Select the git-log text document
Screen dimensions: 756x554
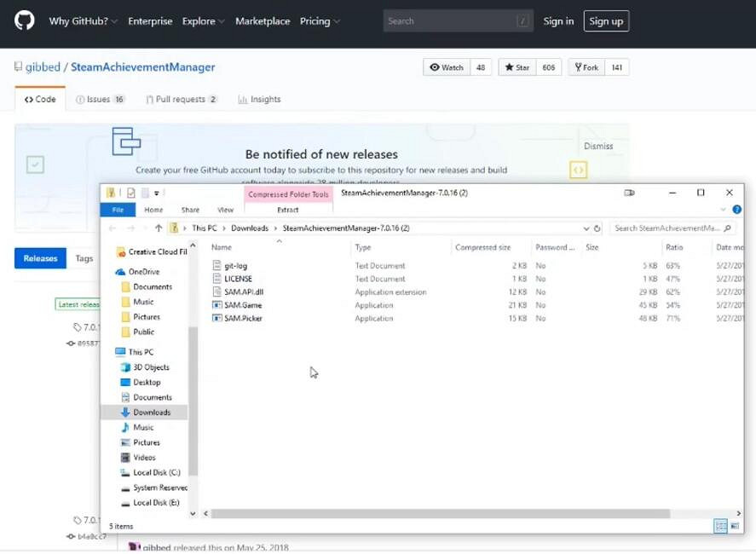[x=235, y=266]
